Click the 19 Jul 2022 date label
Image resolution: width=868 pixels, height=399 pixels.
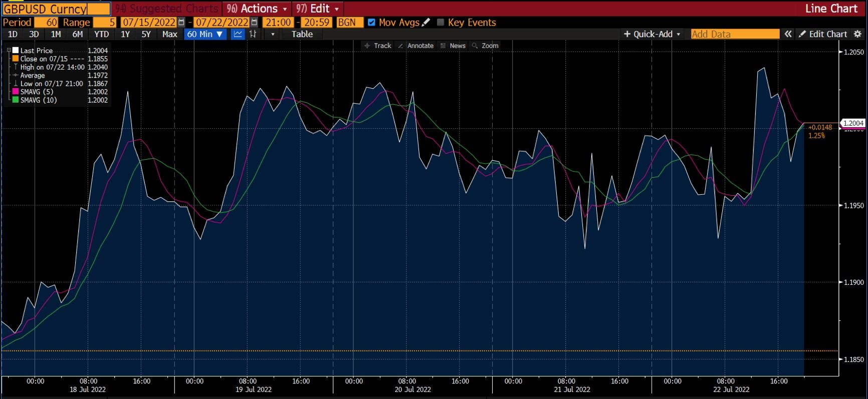pos(254,389)
